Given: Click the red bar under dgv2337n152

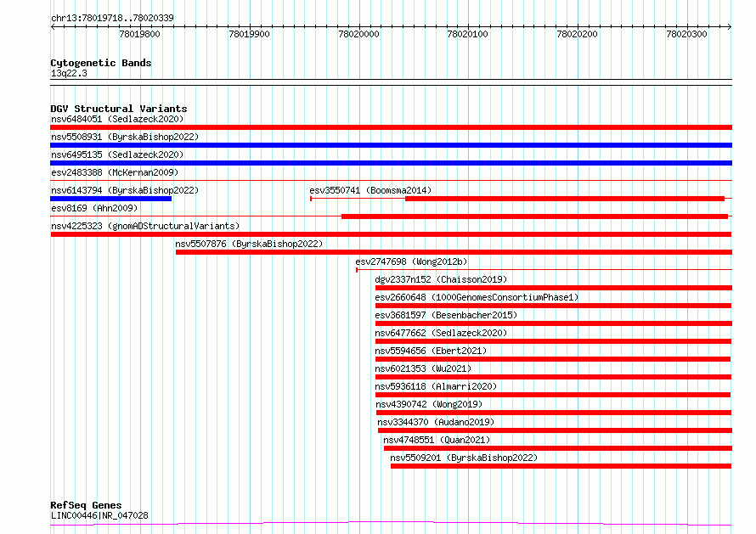Looking at the screenshot, I should click(554, 288).
